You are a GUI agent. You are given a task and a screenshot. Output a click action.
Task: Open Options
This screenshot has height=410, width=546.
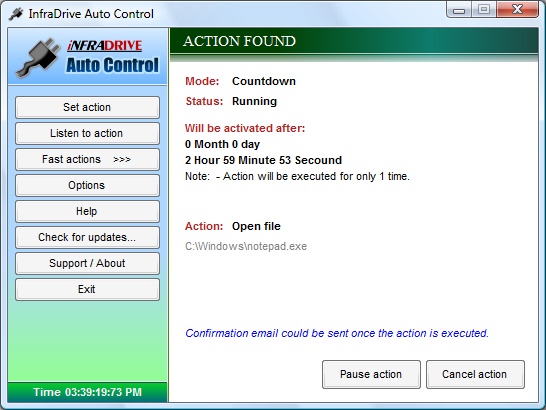(x=87, y=185)
